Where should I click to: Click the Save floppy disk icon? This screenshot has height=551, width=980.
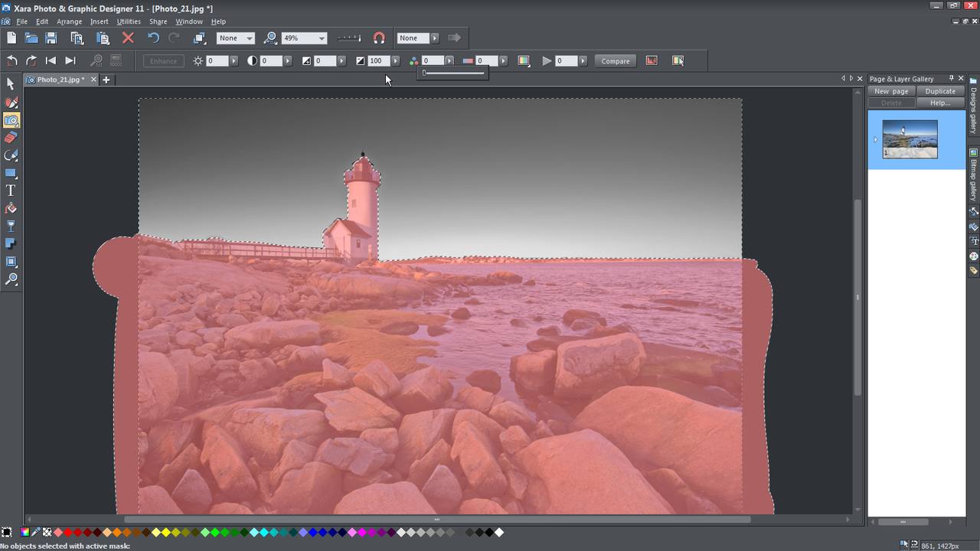[51, 37]
